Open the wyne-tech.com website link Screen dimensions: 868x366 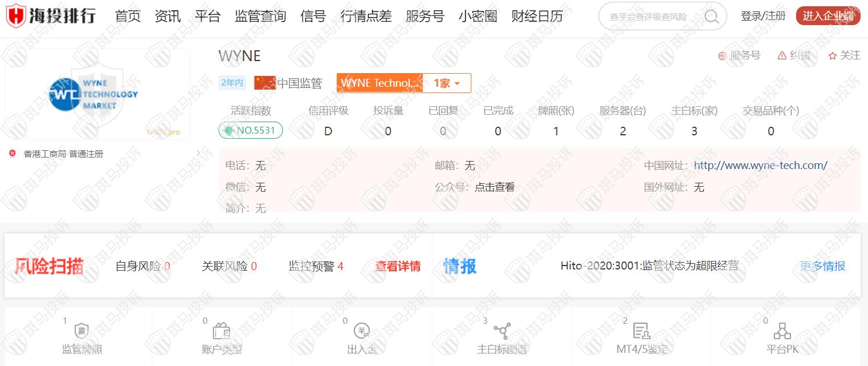click(760, 166)
